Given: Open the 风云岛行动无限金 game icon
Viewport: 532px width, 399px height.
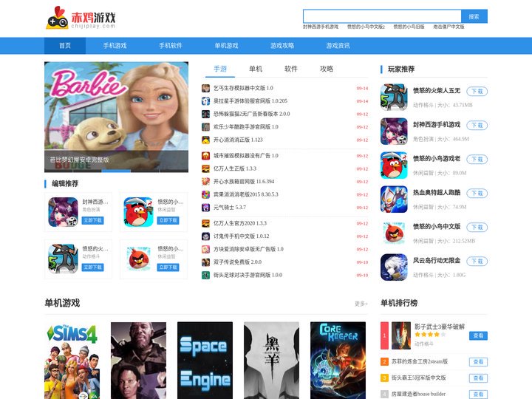Looking at the screenshot, I should (x=394, y=267).
